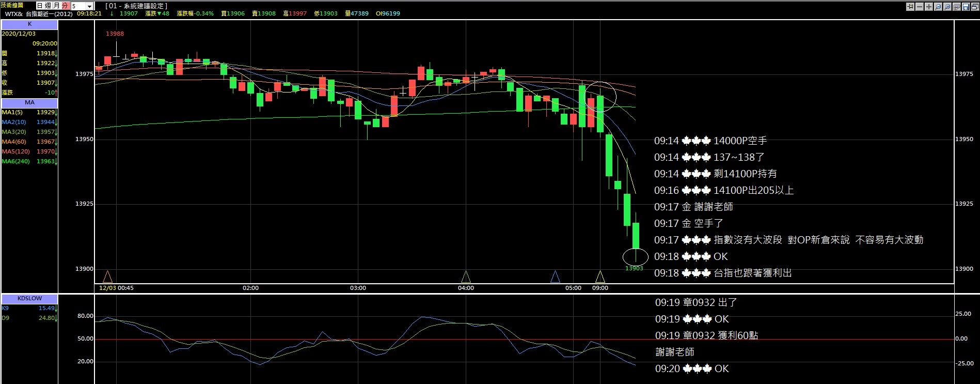Click the 技術線圖 title label
The height and width of the screenshot is (384, 980).
[x=12, y=5]
